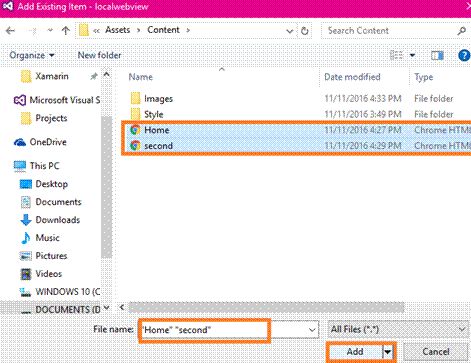This screenshot has width=471, height=363.
Task: Select the Images folder
Action: pos(158,99)
